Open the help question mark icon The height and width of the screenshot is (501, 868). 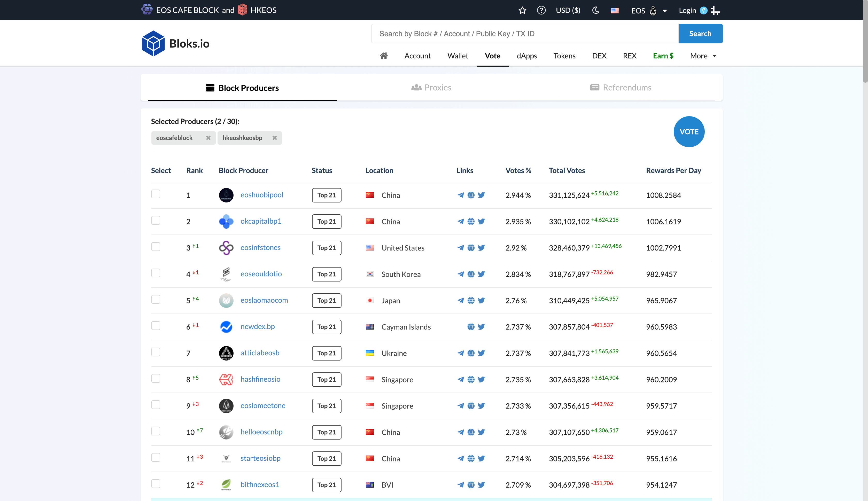click(541, 10)
